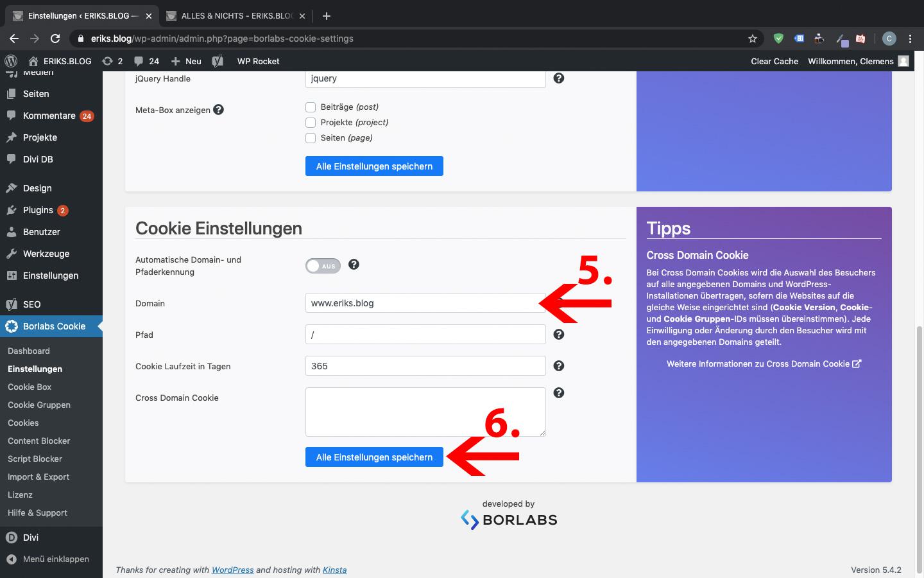Click help icon next to Pfad field
The width and height of the screenshot is (924, 578).
coord(559,334)
